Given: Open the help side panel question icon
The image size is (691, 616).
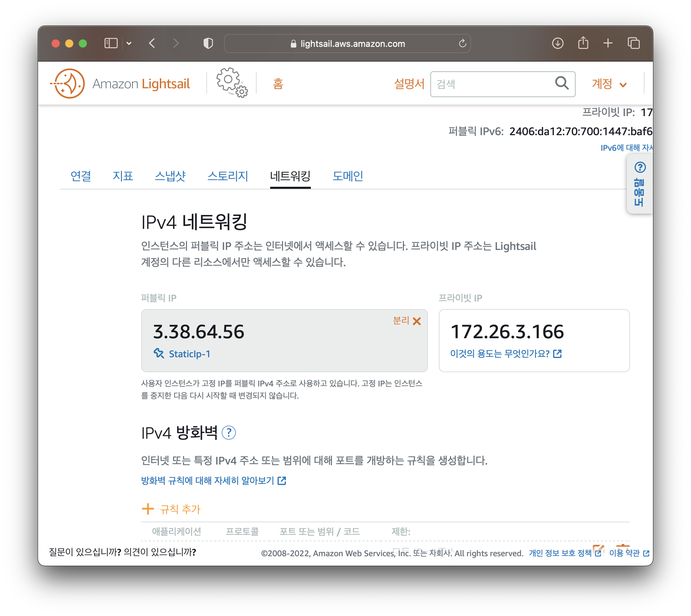Looking at the screenshot, I should [x=640, y=167].
